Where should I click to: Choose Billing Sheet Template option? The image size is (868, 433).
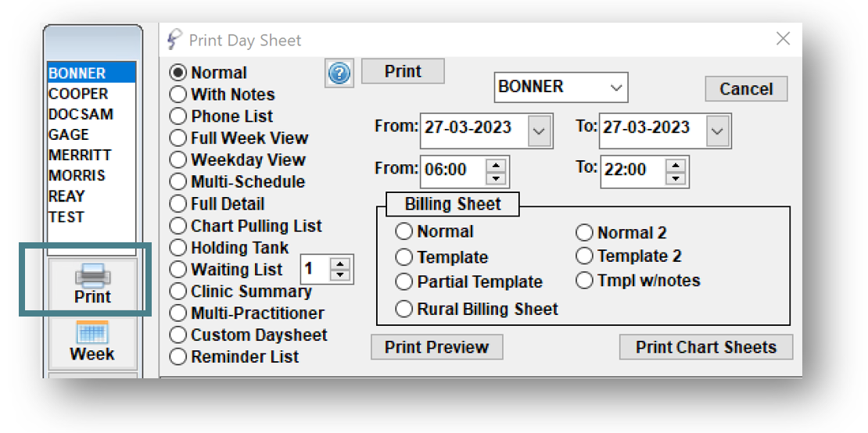(404, 257)
